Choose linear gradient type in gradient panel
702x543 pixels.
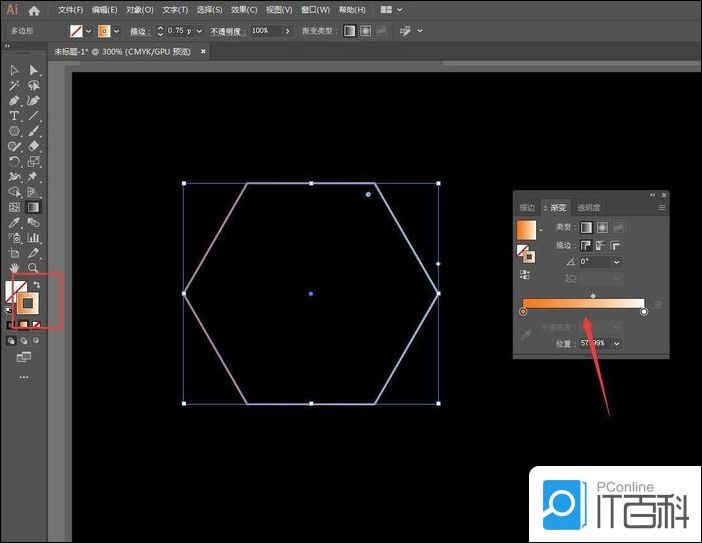[x=586, y=228]
